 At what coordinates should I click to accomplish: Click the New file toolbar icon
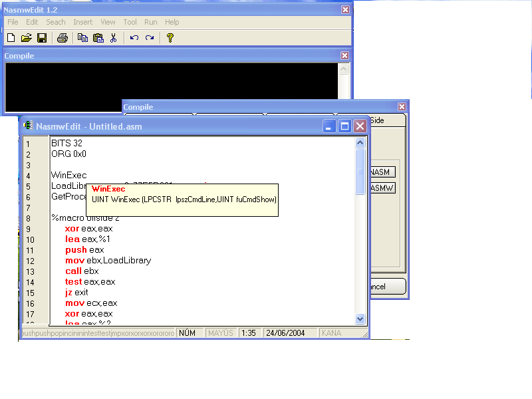pyautogui.click(x=11, y=38)
